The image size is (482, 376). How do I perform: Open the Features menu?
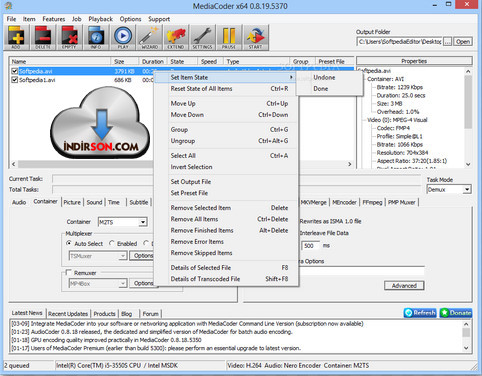point(54,19)
